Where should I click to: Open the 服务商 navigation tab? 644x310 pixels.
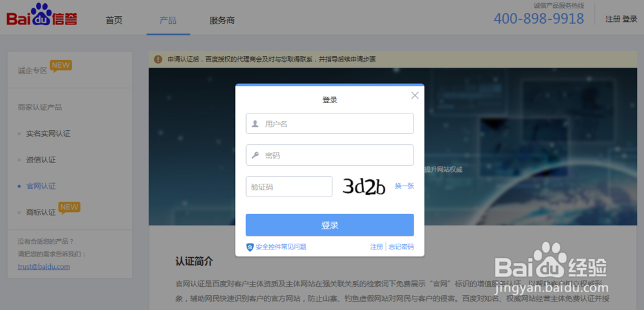click(x=222, y=20)
